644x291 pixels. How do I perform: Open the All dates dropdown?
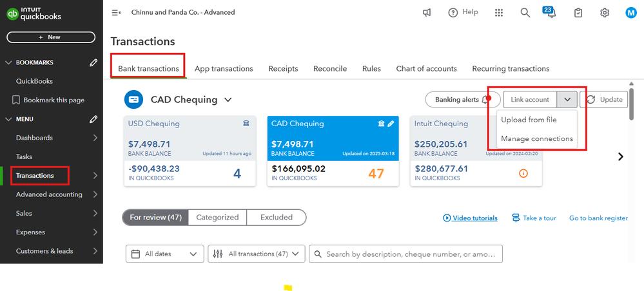[164, 254]
